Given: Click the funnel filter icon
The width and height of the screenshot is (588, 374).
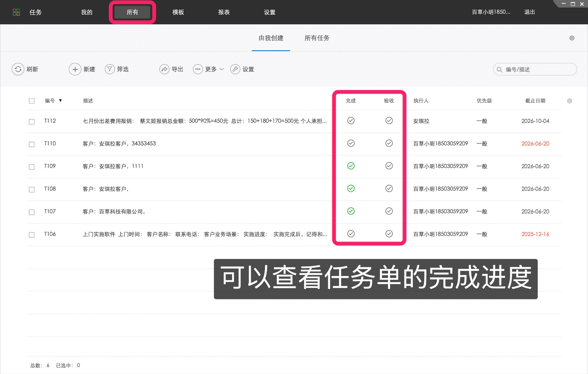Looking at the screenshot, I should pyautogui.click(x=110, y=69).
